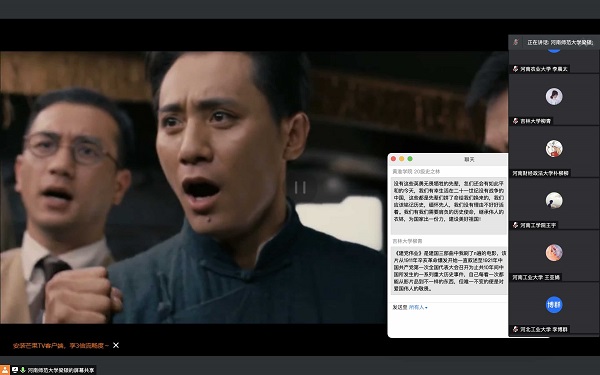600x375 pixels.
Task: Click the chat message input area
Action: point(448,324)
